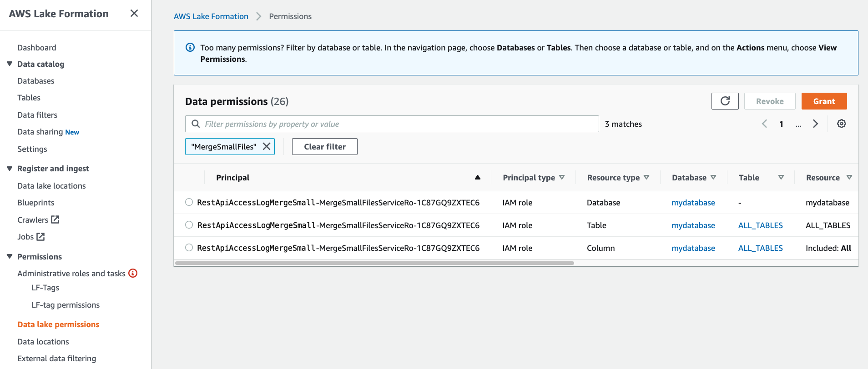Screen dimensions: 868x369
Task: Remove the "MergeSmallFiles" filter token
Action: 267,146
